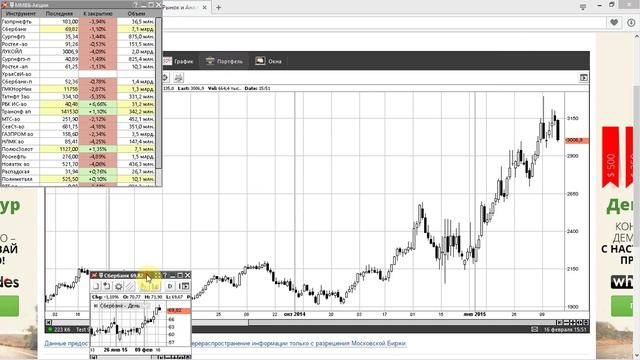Select the Роснефть row
This screenshot has height=360, width=640.
point(78,156)
